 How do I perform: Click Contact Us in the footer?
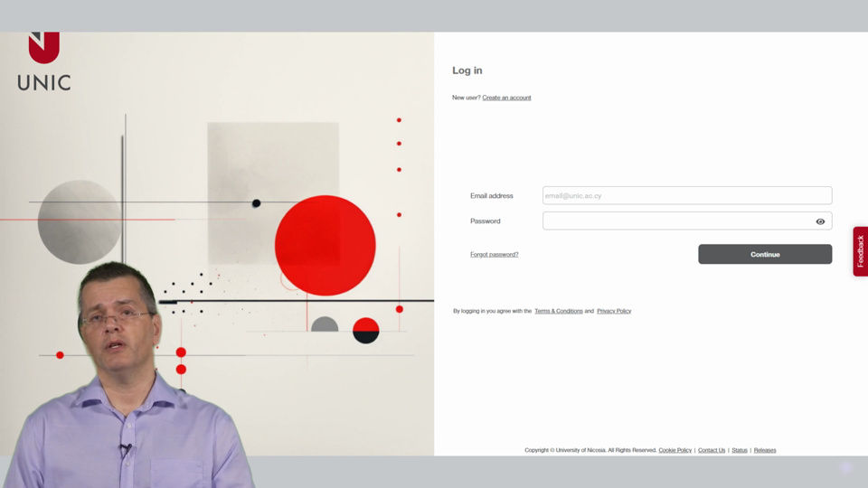(712, 450)
